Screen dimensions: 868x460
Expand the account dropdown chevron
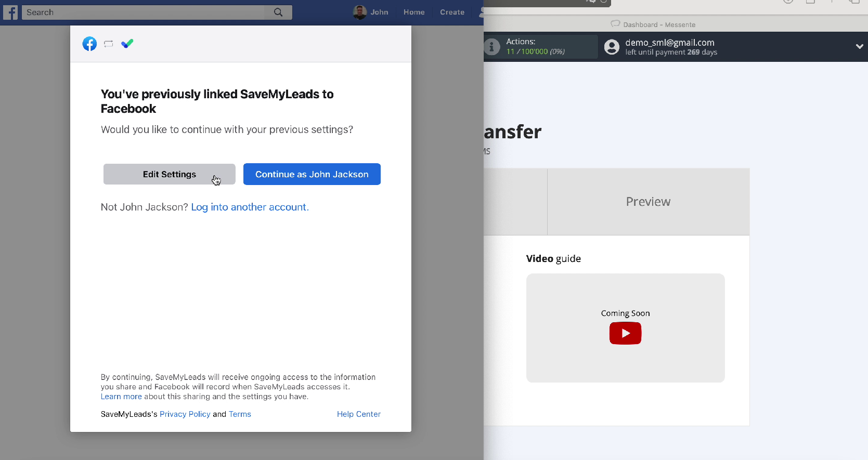(x=859, y=46)
